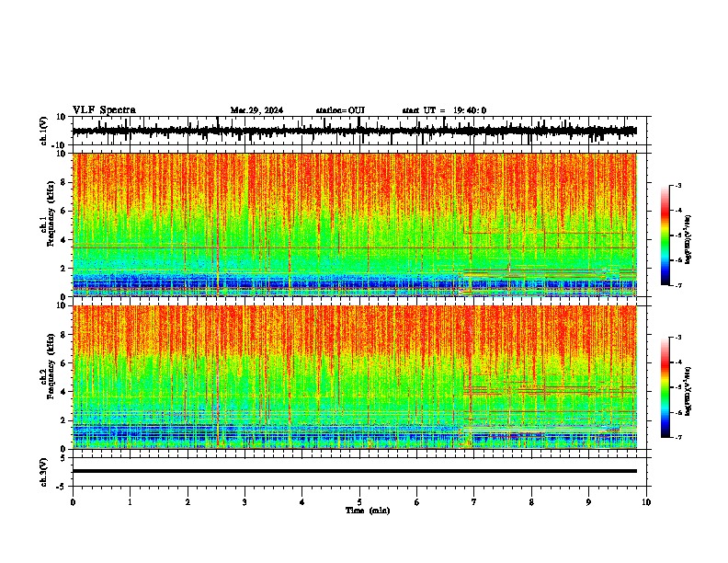This screenshot has height=563, width=728.
Task: Click the ch.2 spectrogram plot
Action: point(355,377)
